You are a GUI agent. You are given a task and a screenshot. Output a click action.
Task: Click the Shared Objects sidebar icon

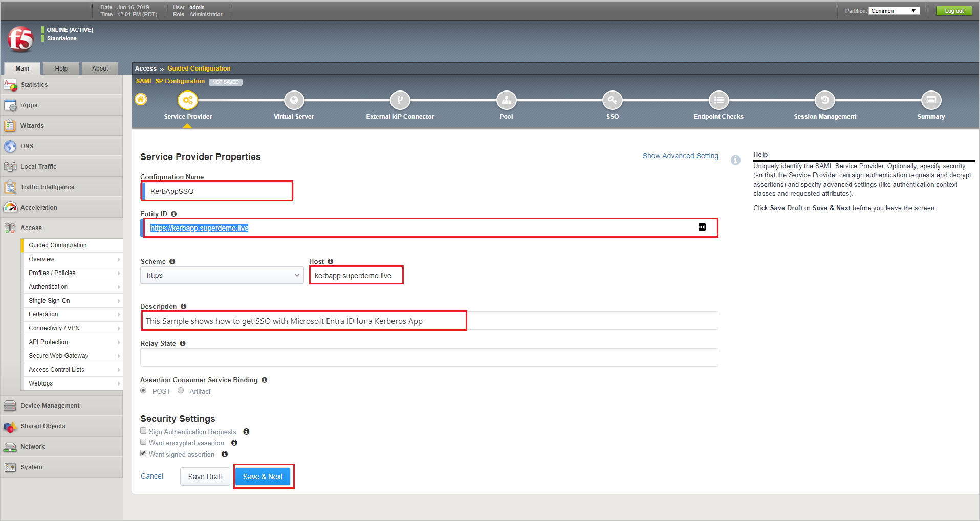click(x=10, y=426)
